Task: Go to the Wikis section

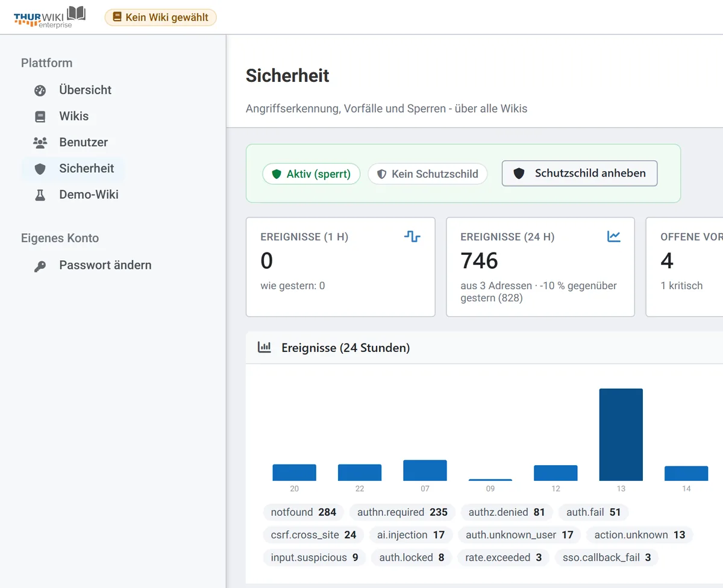Action: [72, 116]
